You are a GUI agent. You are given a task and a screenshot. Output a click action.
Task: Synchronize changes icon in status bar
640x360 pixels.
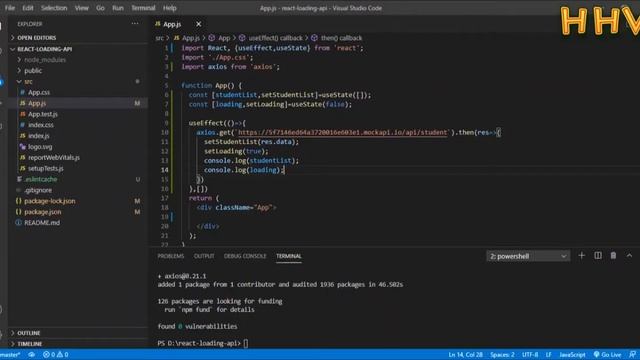coord(31,355)
